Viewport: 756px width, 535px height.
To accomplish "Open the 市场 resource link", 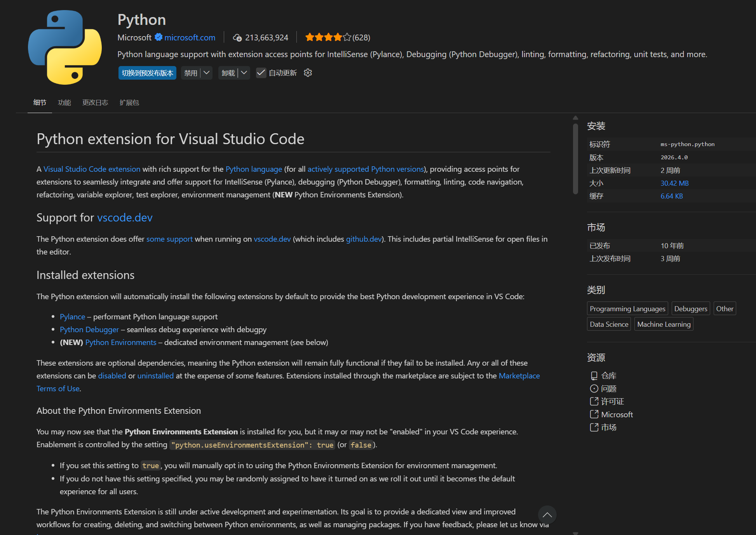I will (609, 427).
